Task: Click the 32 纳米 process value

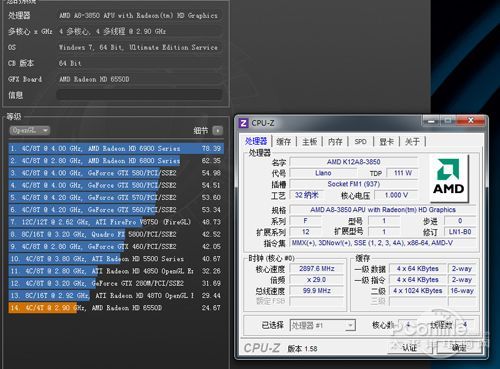Action: pyautogui.click(x=306, y=195)
